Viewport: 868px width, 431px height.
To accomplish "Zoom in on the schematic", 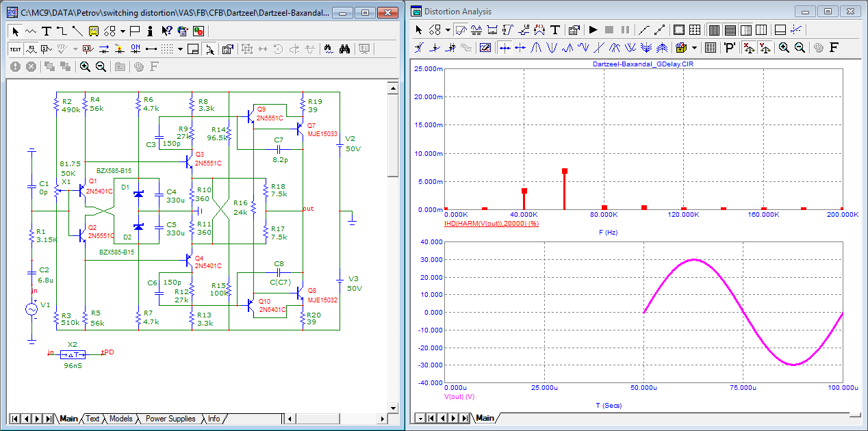I will tap(85, 66).
